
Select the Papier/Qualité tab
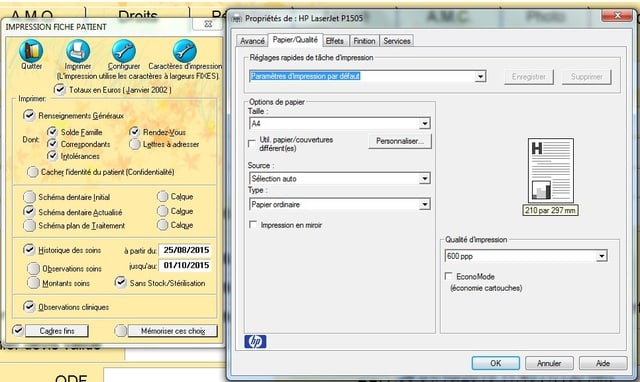(x=295, y=40)
